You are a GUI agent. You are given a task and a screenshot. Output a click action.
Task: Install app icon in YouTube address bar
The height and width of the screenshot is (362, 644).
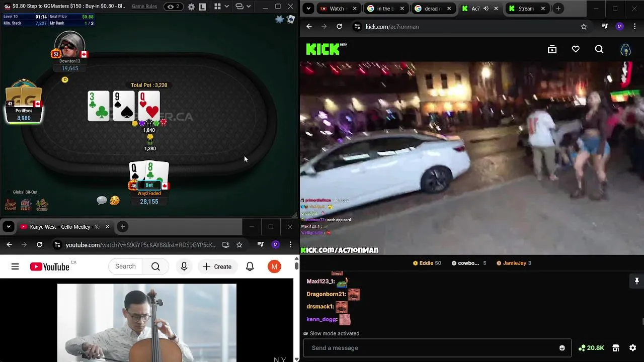point(225,245)
